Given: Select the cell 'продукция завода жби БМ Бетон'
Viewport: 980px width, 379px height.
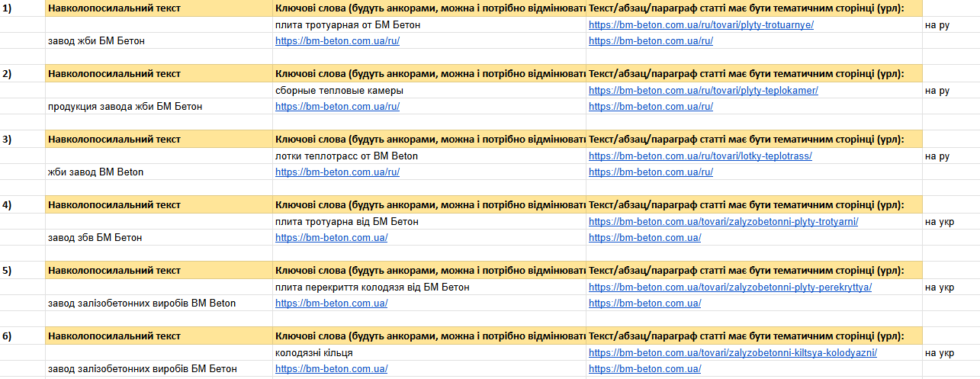Looking at the screenshot, I should pos(159,107).
